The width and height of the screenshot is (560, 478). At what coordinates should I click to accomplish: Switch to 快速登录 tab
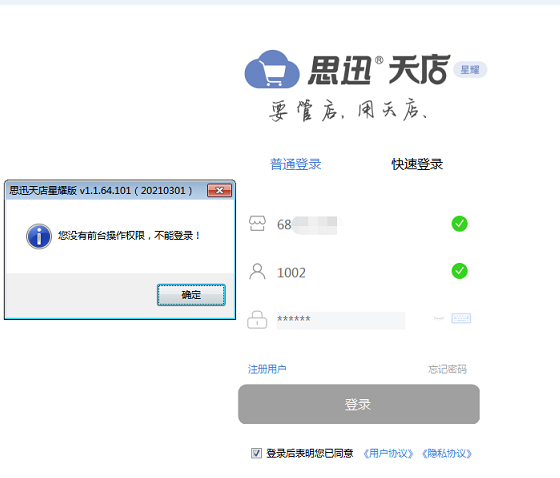(417, 164)
